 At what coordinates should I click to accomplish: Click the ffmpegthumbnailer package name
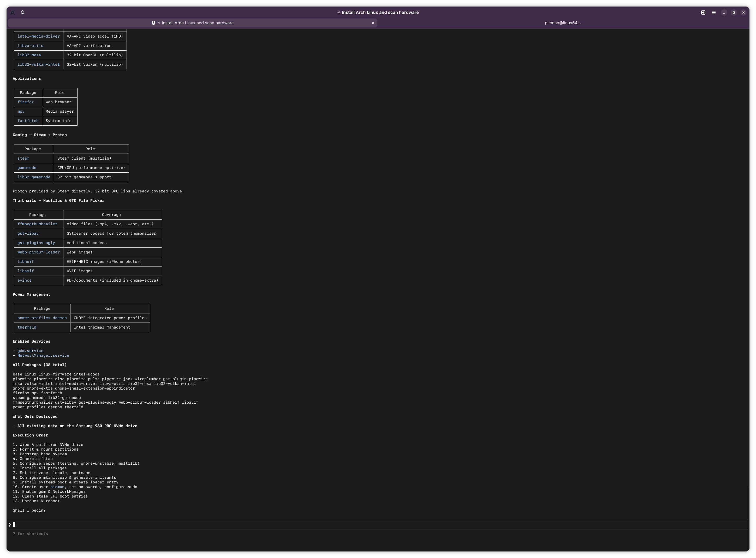tap(37, 224)
